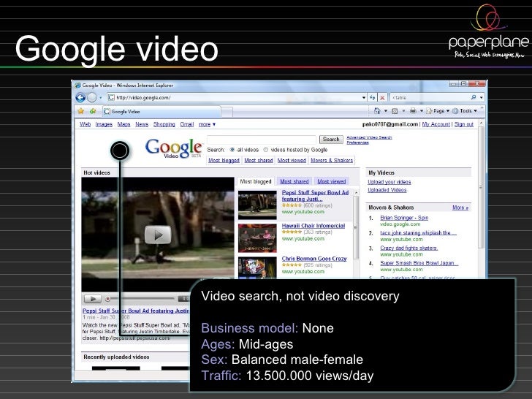
Task: Click 'Upload your videos' link
Action: point(389,182)
